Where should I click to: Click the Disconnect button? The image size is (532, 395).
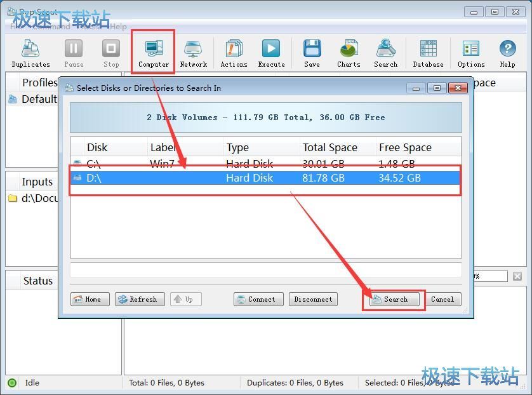[313, 299]
